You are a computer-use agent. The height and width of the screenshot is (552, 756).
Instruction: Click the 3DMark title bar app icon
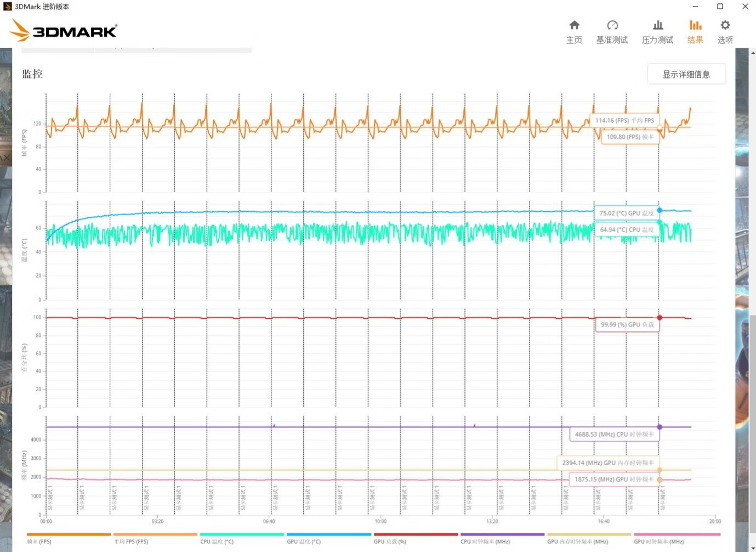[7, 7]
